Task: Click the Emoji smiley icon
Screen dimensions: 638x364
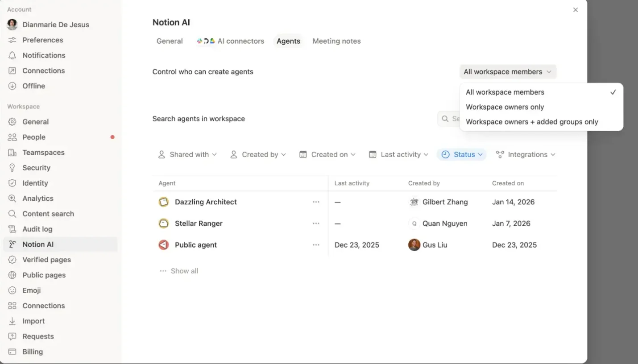Action: (12, 290)
